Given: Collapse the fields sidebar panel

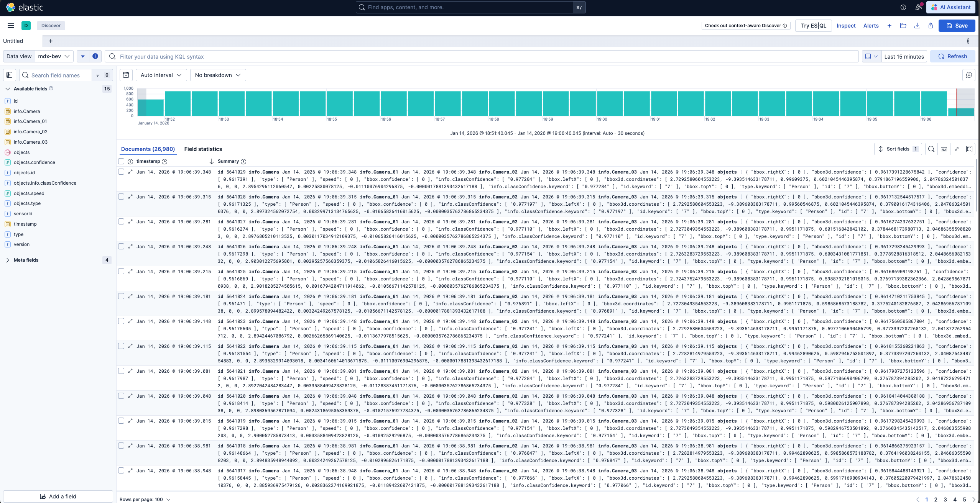Looking at the screenshot, I should [x=9, y=75].
